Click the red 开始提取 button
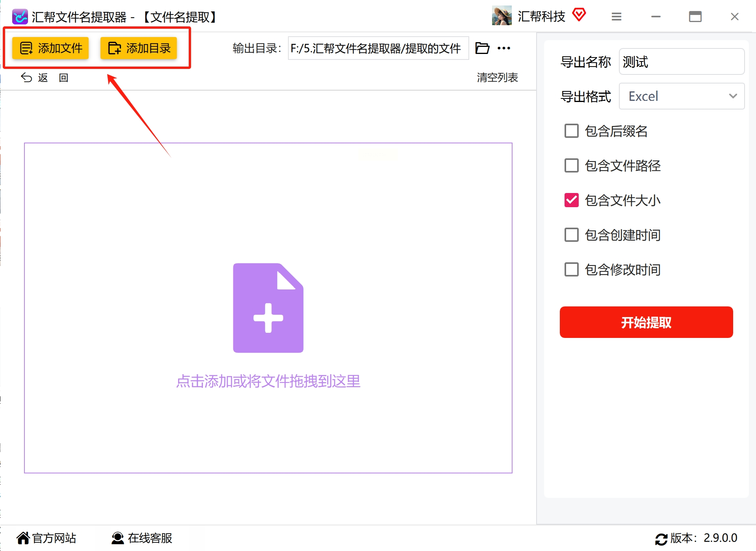This screenshot has width=756, height=551. pos(646,322)
